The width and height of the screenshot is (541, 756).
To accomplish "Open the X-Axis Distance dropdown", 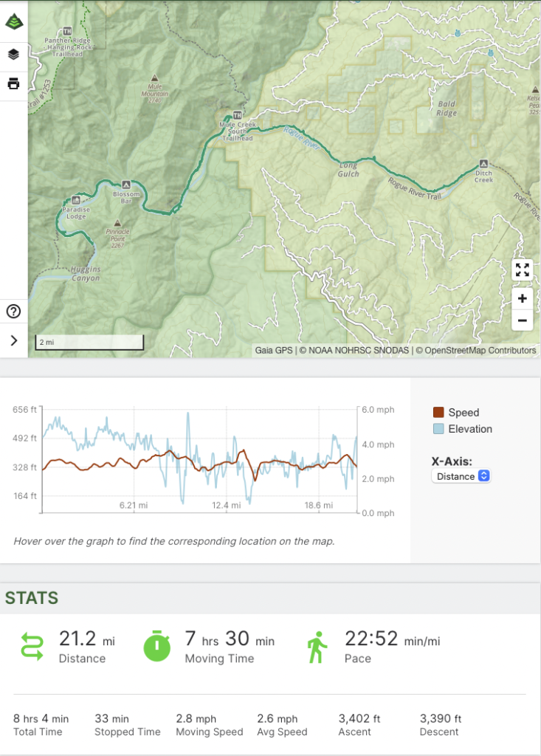I will tap(461, 476).
